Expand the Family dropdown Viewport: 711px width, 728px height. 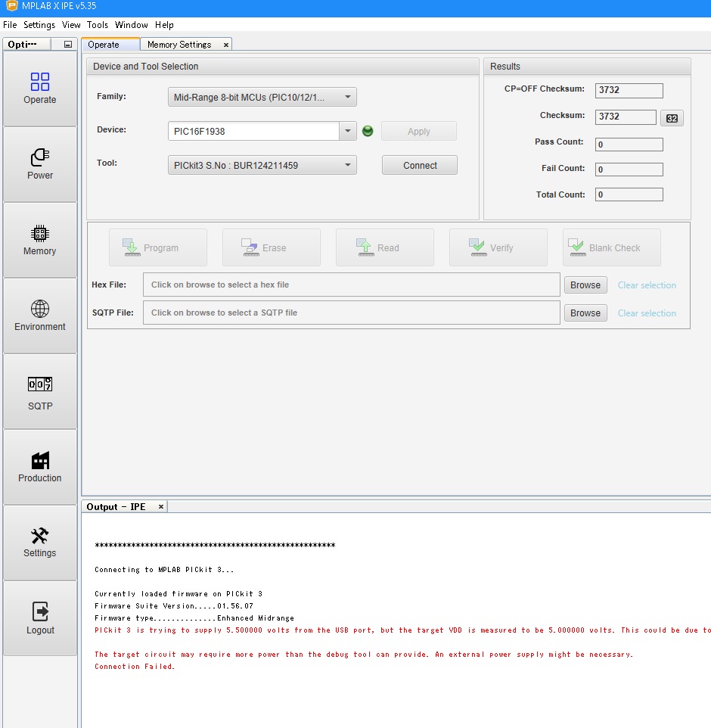click(262, 97)
